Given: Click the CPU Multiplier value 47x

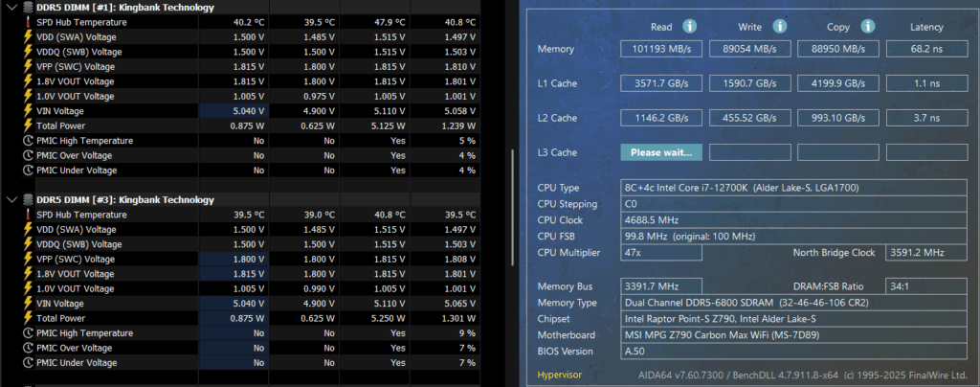Looking at the screenshot, I should 661,253.
